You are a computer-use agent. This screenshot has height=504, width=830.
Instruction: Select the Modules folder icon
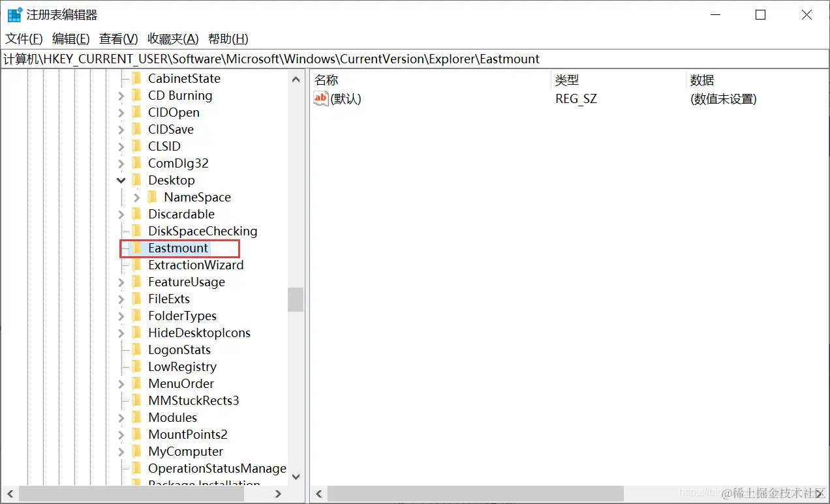click(x=136, y=417)
